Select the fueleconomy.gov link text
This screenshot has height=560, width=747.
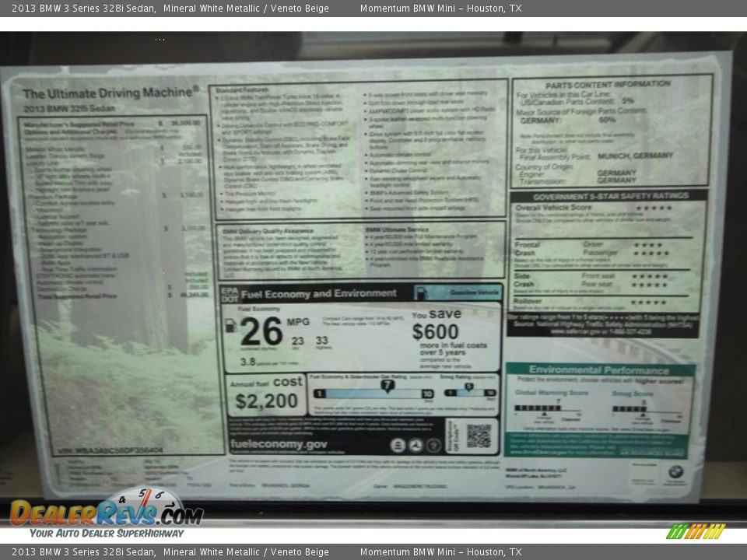point(279,444)
